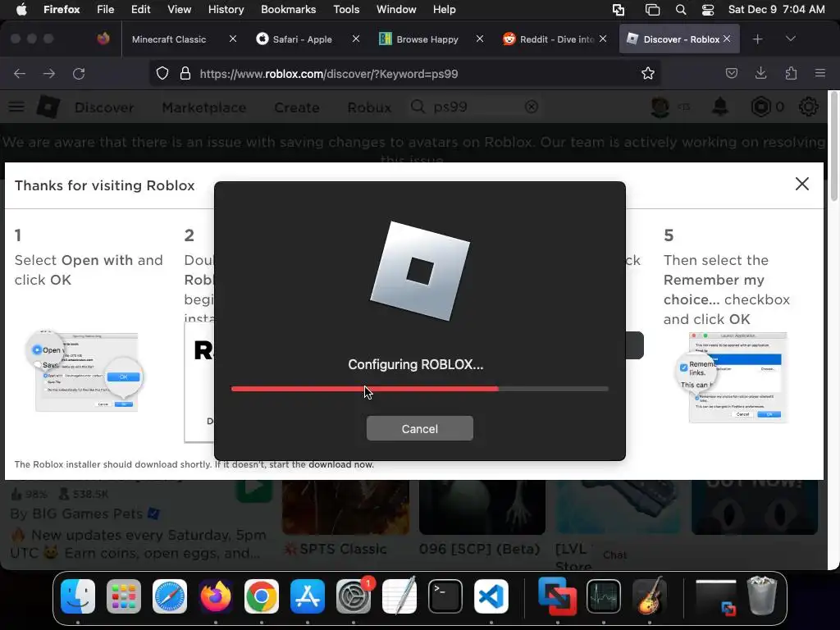Screen dimensions: 840x630
Task: Open the Save to Pocket button
Action: (x=731, y=73)
